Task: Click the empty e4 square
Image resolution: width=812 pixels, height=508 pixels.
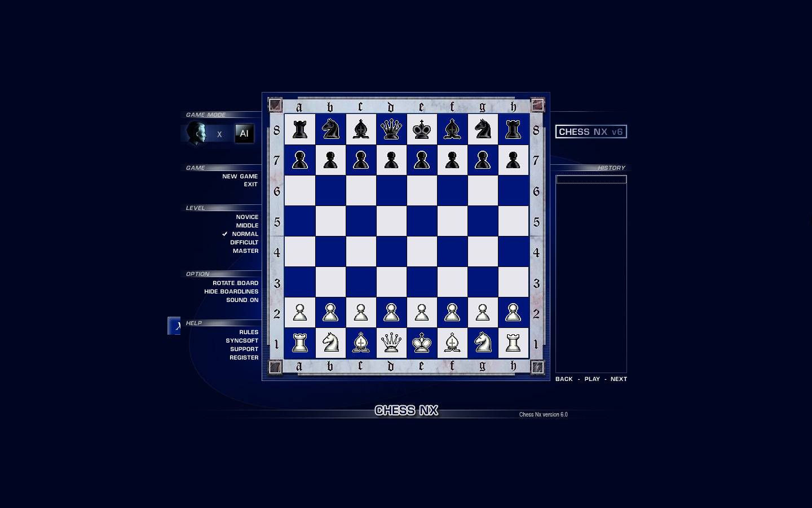Action: pos(422,251)
